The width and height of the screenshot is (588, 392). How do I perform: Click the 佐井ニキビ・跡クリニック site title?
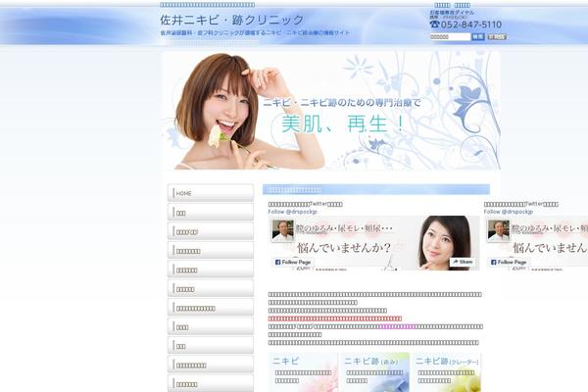coord(231,20)
